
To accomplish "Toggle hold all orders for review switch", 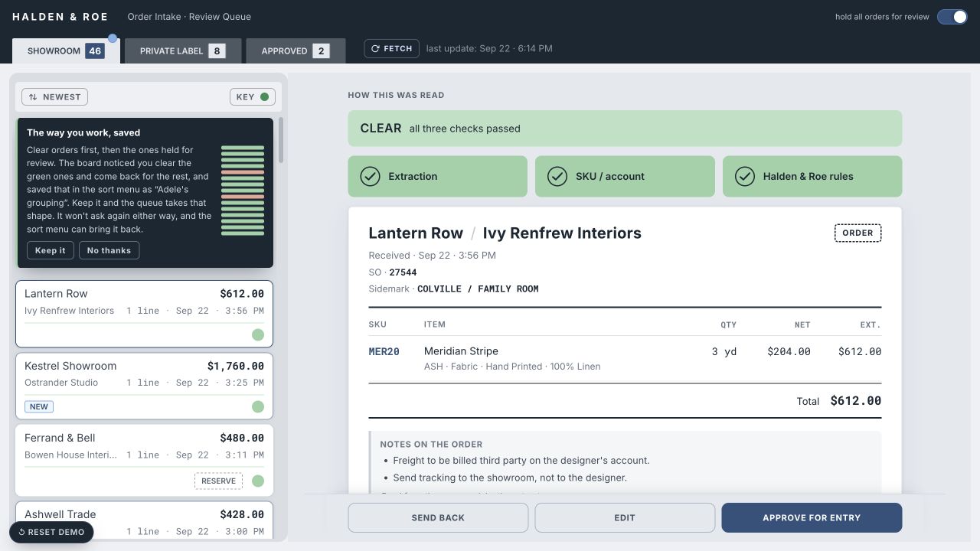I will [952, 17].
